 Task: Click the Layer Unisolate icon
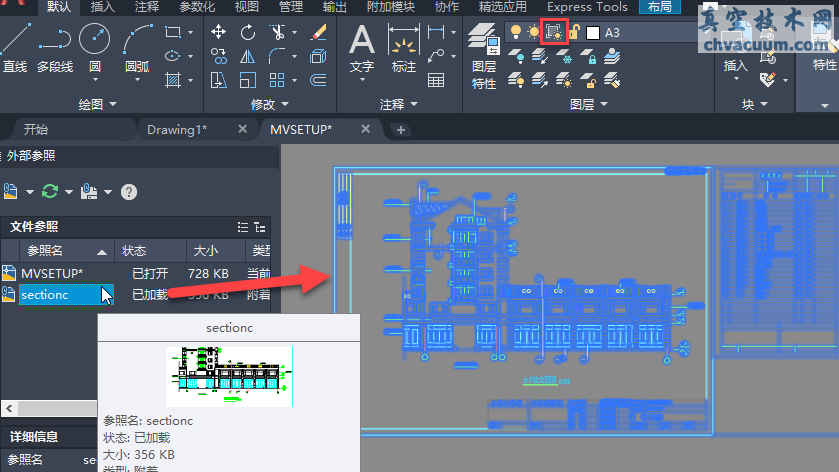pyautogui.click(x=539, y=80)
